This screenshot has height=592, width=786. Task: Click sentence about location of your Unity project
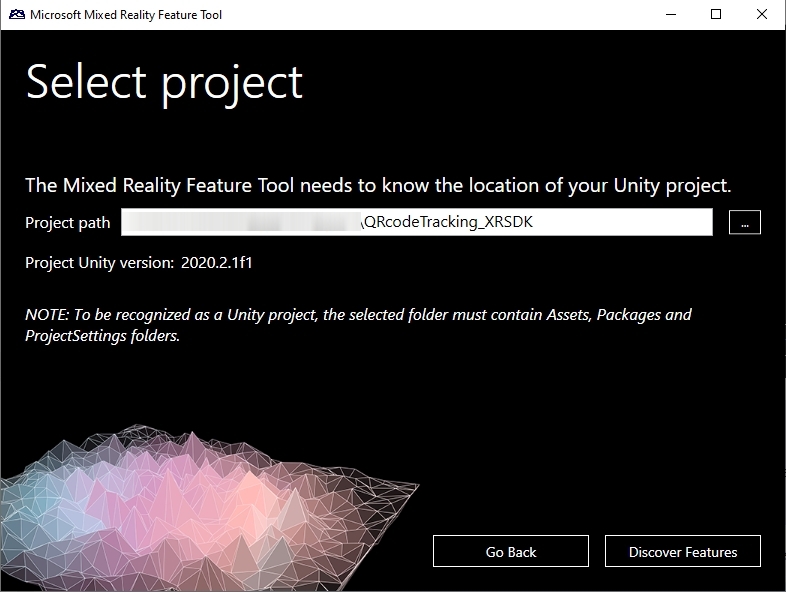click(378, 185)
